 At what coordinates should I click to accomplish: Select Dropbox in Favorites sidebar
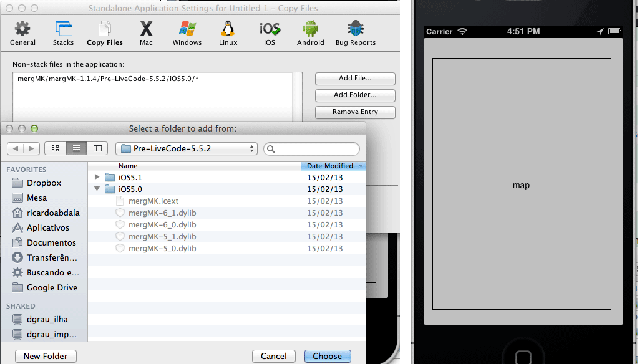point(44,183)
